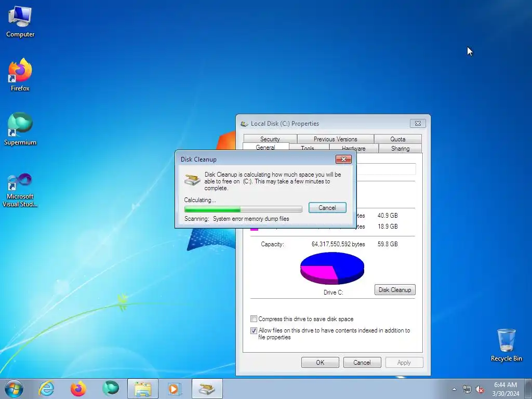This screenshot has height=399, width=532.
Task: Open the Windows Explorer taskbar button
Action: pos(143,389)
